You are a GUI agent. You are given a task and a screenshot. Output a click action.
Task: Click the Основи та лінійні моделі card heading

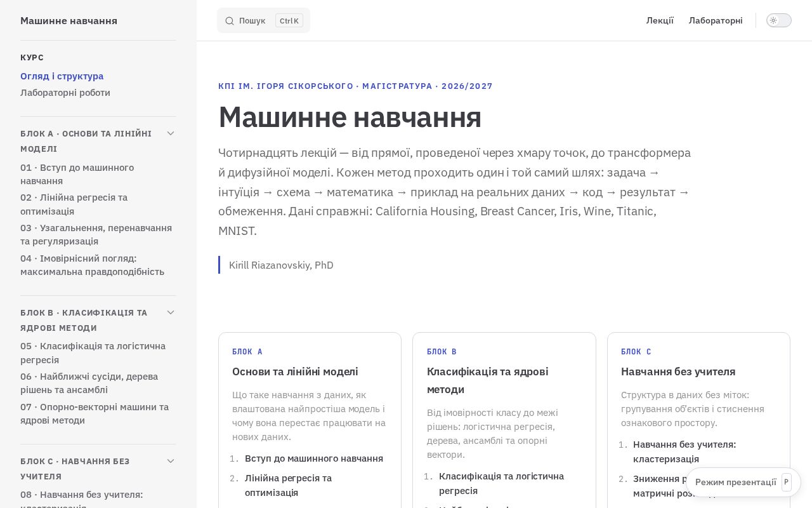295,371
